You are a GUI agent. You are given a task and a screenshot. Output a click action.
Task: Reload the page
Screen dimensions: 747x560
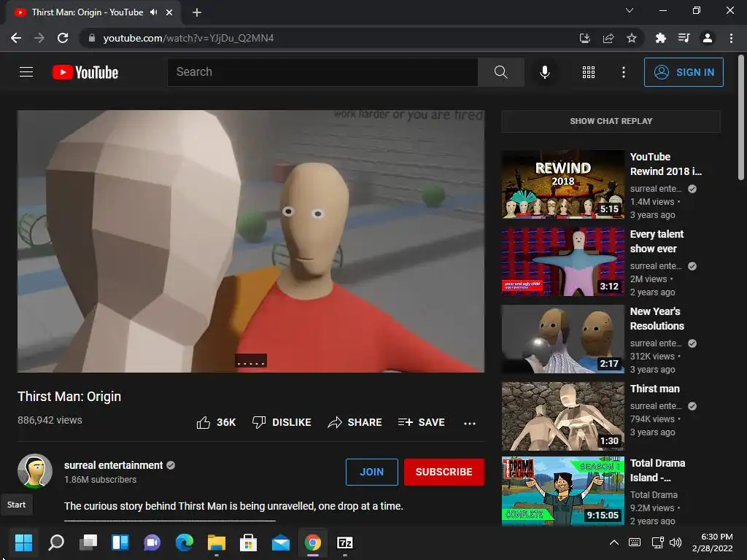pos(63,38)
